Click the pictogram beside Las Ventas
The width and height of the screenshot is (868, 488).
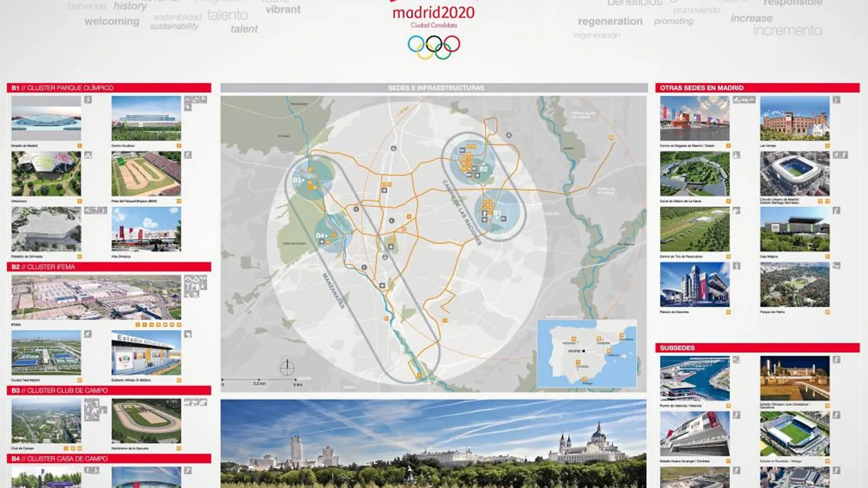coord(836,100)
